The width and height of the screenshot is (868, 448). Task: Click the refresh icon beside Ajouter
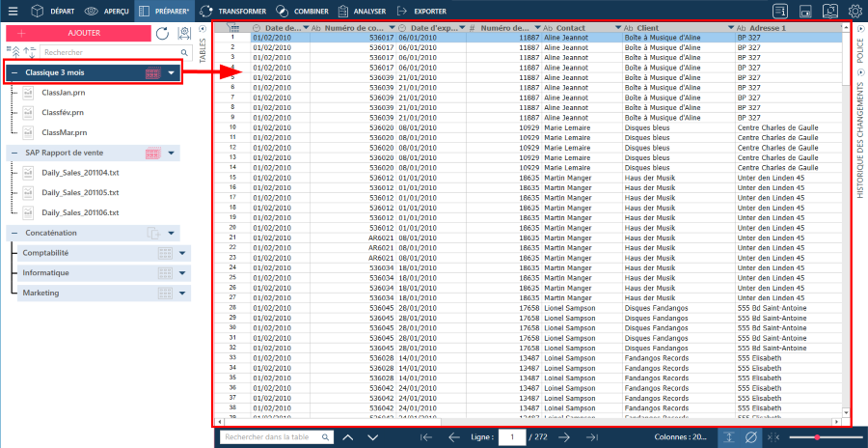tap(162, 33)
